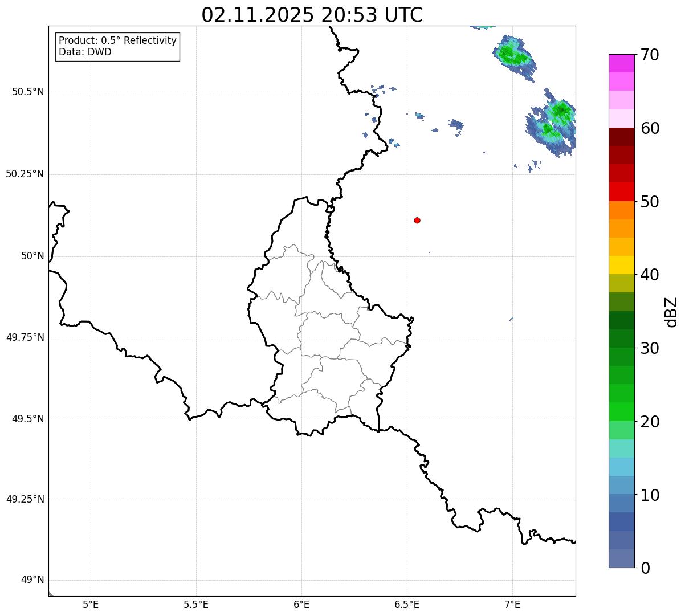Click the dark maroon colorbar segment below 60
The width and height of the screenshot is (685, 616).
[x=621, y=137]
